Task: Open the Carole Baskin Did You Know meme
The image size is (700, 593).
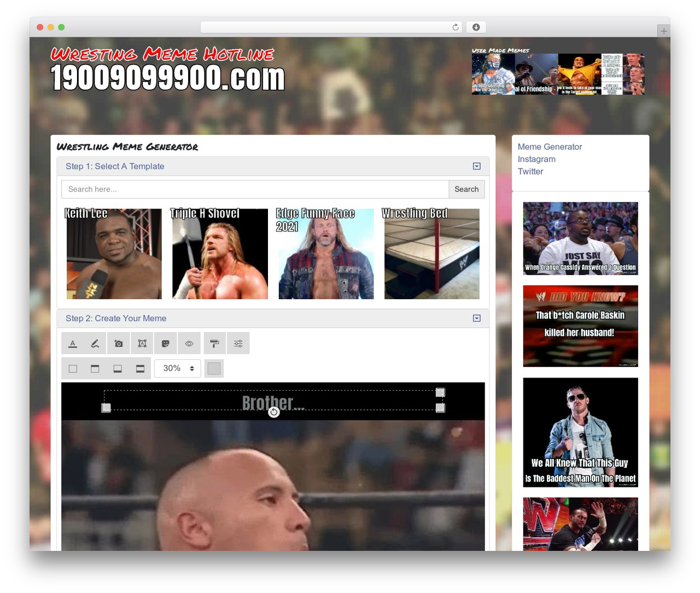Action: (x=580, y=326)
